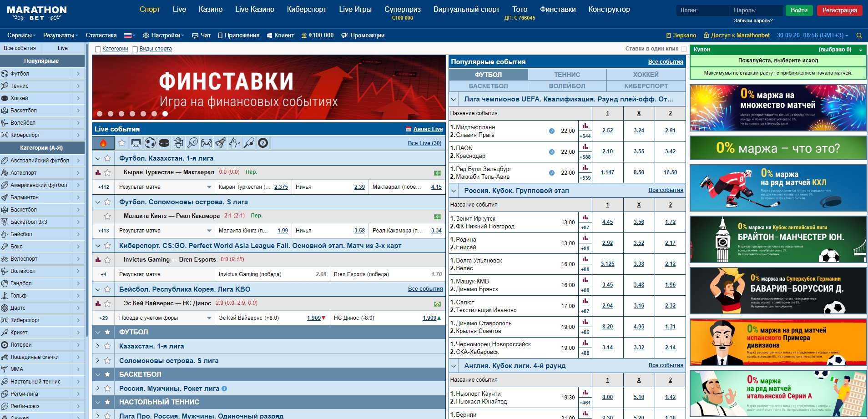Select last active dot of ФИНСТАВКИ banner carousel
This screenshot has width=868, height=419.
(x=165, y=114)
